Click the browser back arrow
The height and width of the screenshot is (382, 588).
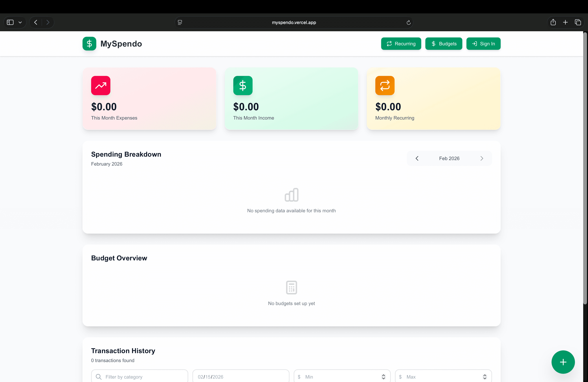tap(36, 23)
